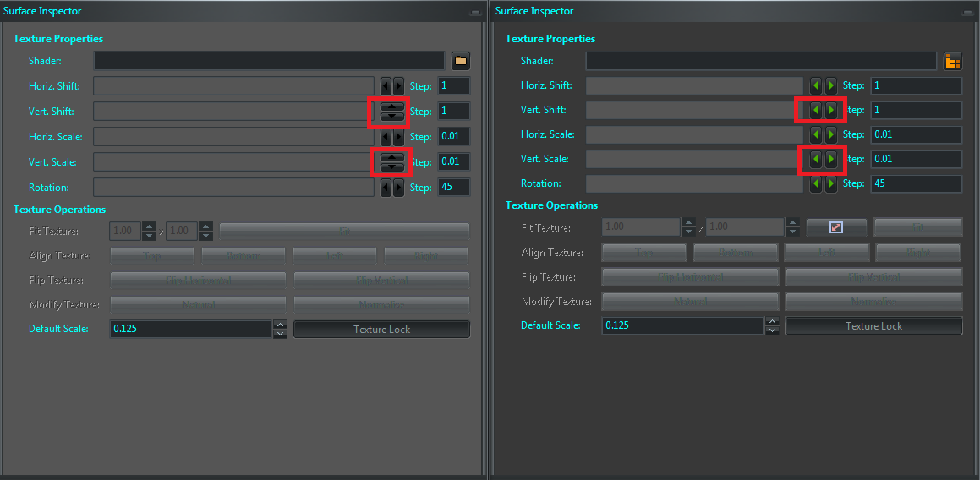Click green right arrow for Horiz. Scale
The height and width of the screenshot is (480, 980).
coord(831,134)
